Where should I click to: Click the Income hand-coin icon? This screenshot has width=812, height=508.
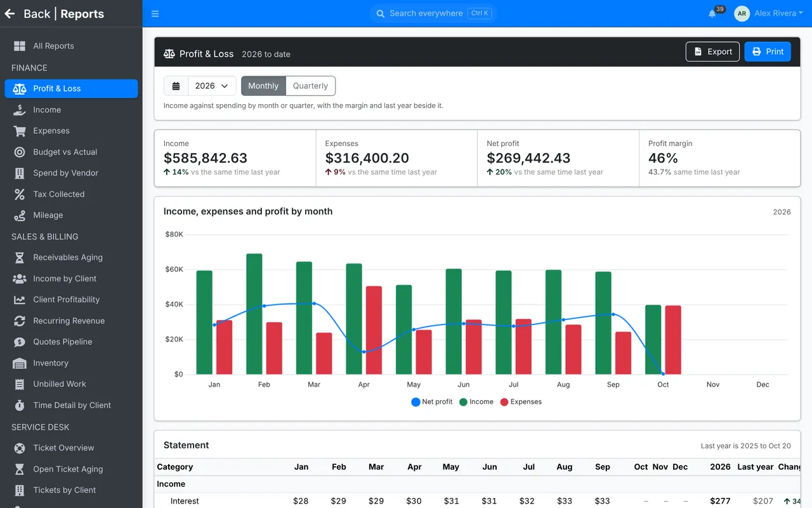(x=20, y=110)
